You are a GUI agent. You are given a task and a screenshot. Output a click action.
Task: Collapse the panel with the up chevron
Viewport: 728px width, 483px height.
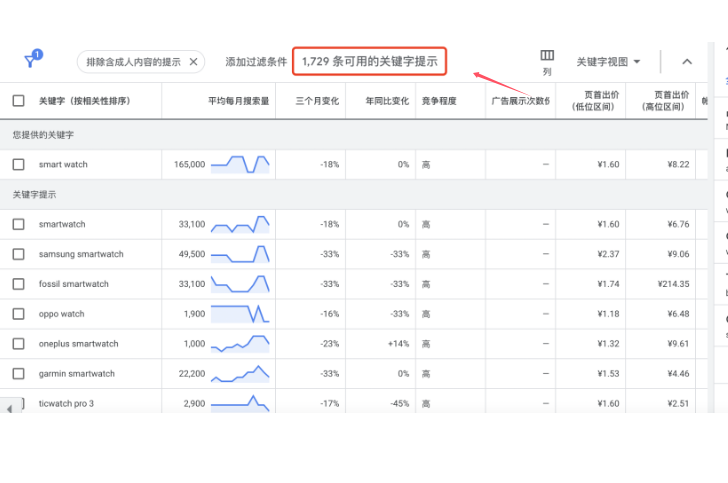[x=687, y=61]
